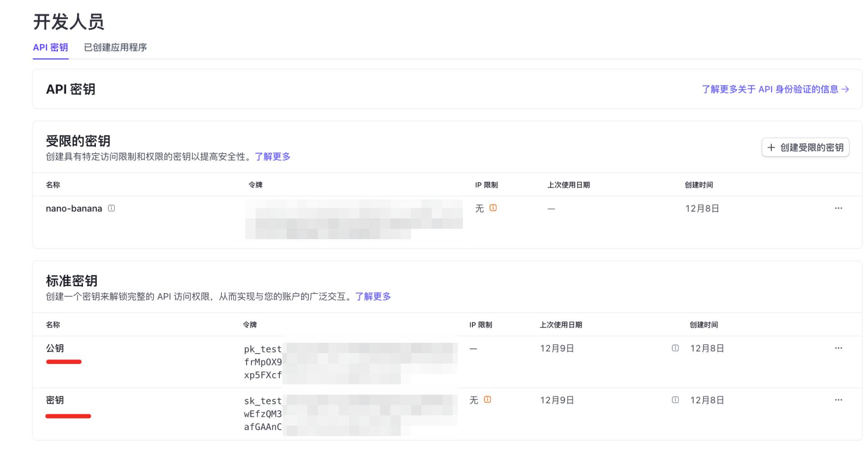Screen dimensions: 868x449
Task: Open the 已创建应用程序 tab
Action: pyautogui.click(x=115, y=47)
